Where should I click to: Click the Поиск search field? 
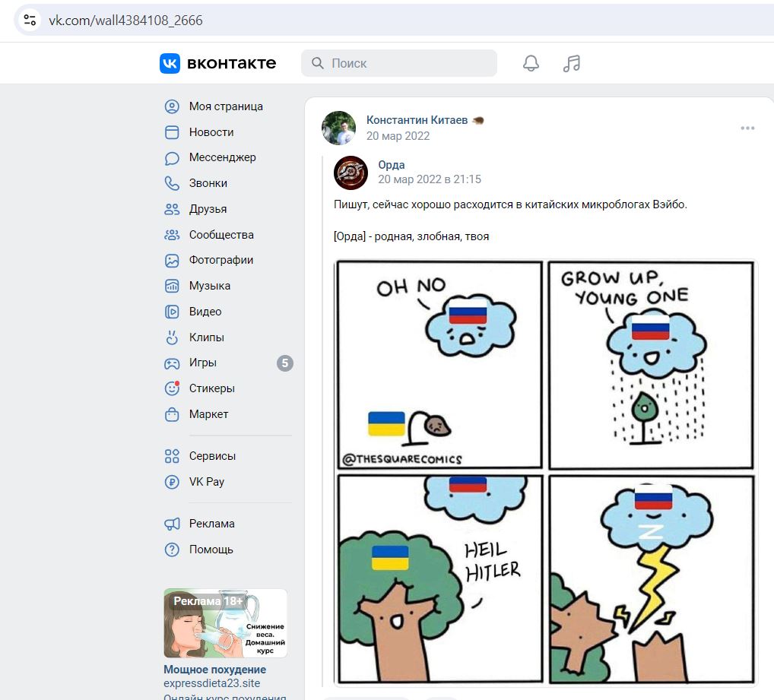coord(399,63)
